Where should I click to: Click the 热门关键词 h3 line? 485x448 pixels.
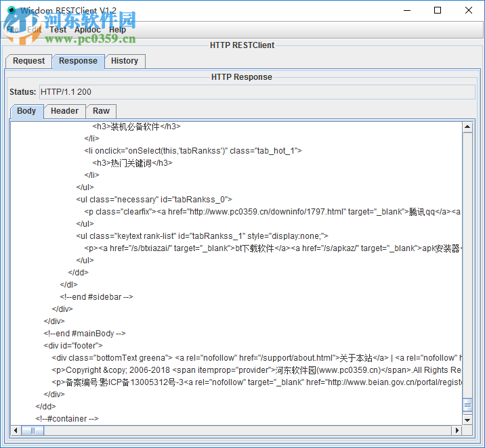(132, 163)
